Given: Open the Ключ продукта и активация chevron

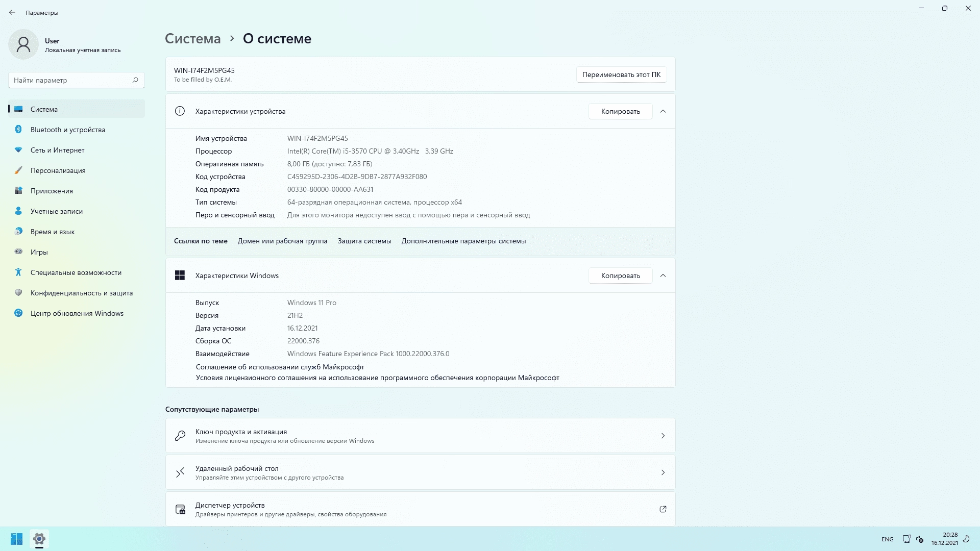Looking at the screenshot, I should 663,436.
